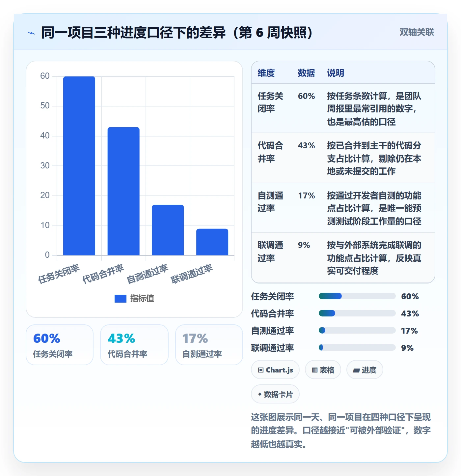This screenshot has height=476, width=461.
Task: Open the 17% 自测通过率 data card
Action: (x=209, y=345)
